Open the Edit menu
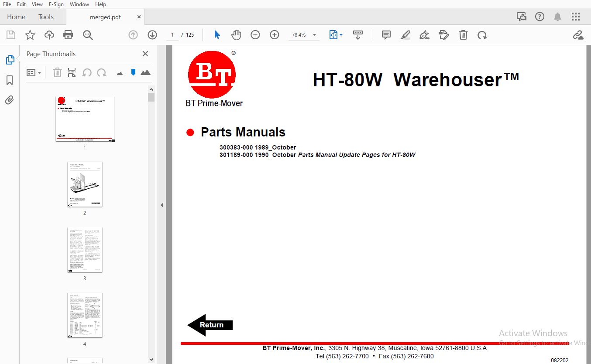591x364 pixels. point(21,4)
